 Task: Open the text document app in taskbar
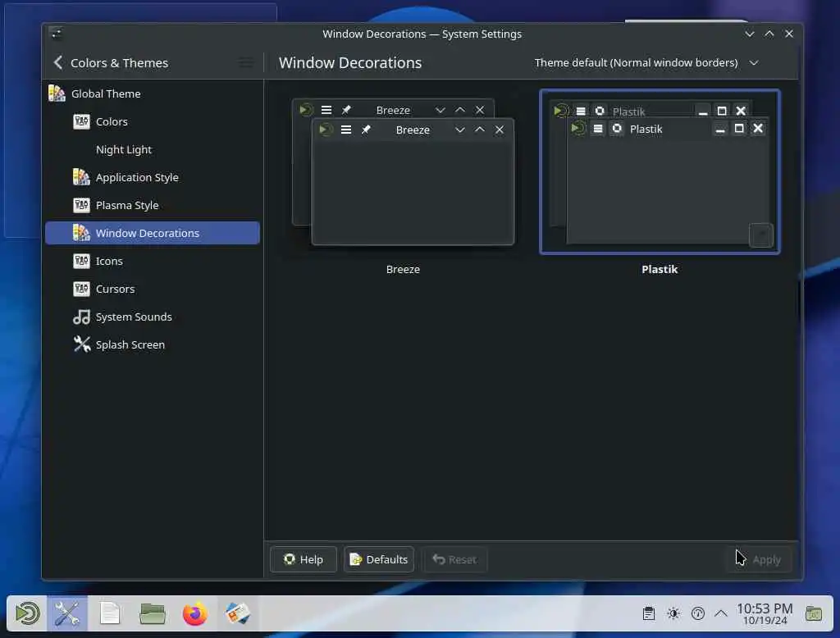tap(110, 613)
